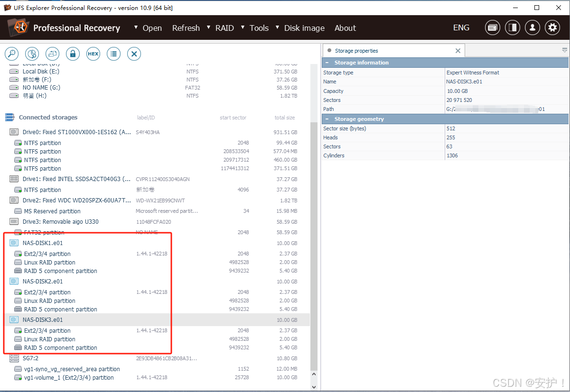Screen dimensions: 570x392
Task: Open the RAID dropdown arrow
Action: click(x=208, y=27)
